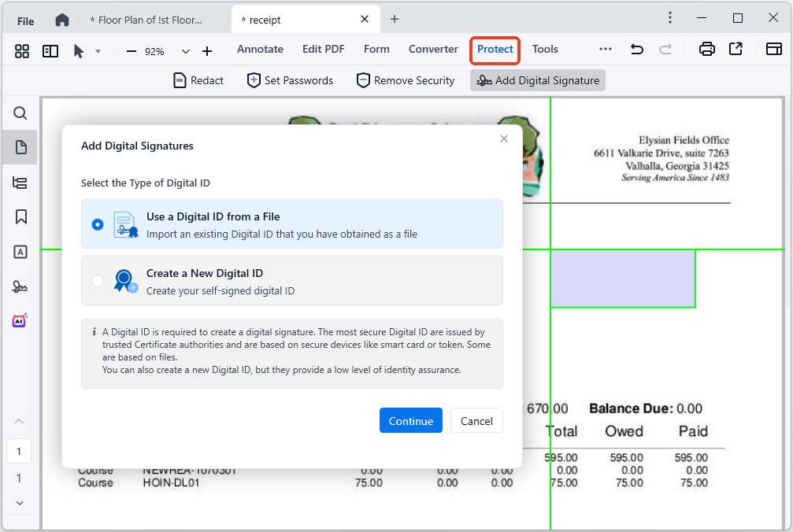Open the bookmarks sidebar panel

20,217
